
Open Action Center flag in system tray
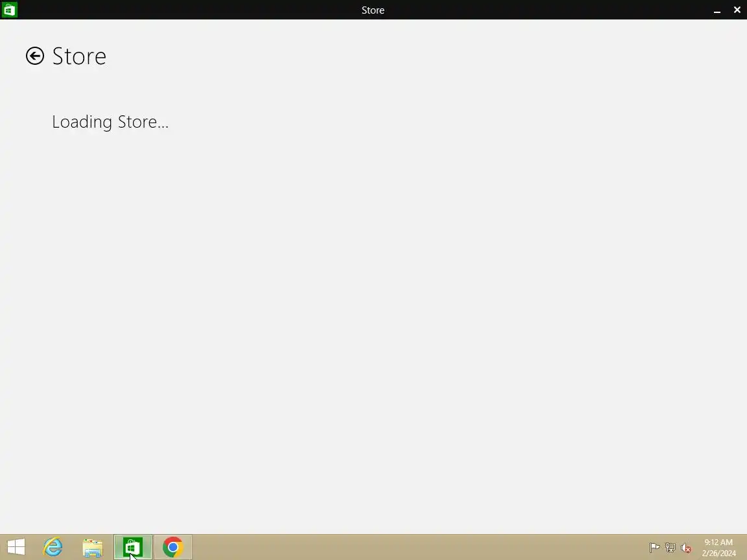[654, 548]
